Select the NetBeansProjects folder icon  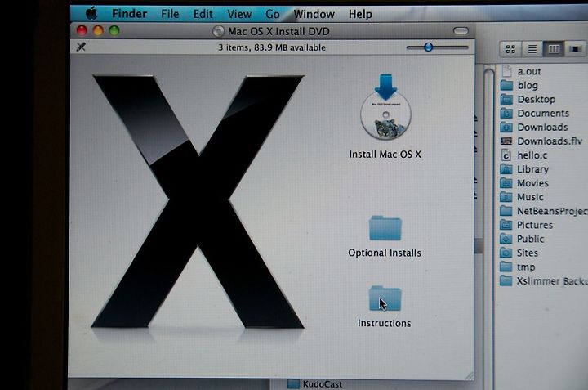point(506,211)
